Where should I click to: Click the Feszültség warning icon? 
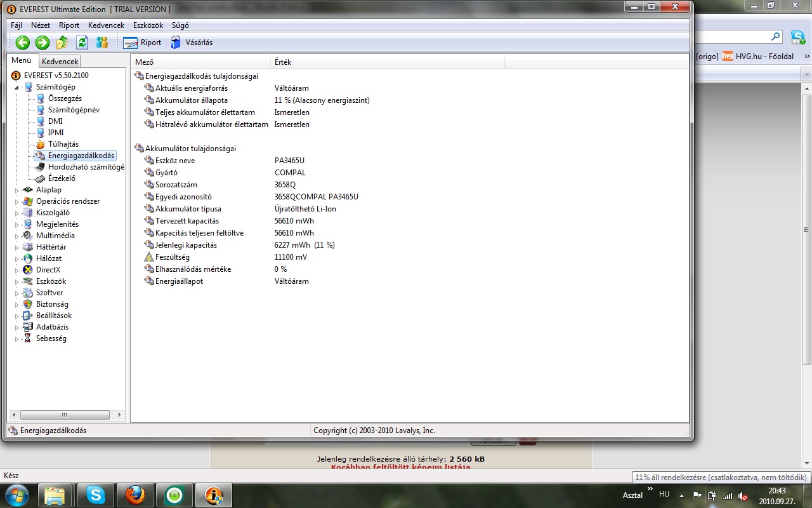[149, 257]
